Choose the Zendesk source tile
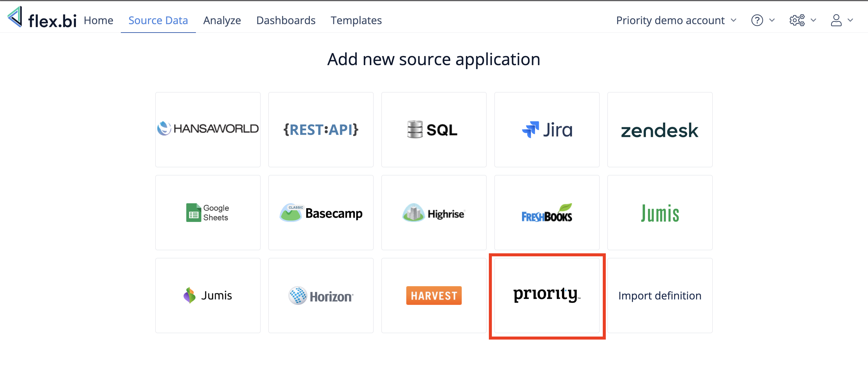The image size is (868, 386). [659, 129]
